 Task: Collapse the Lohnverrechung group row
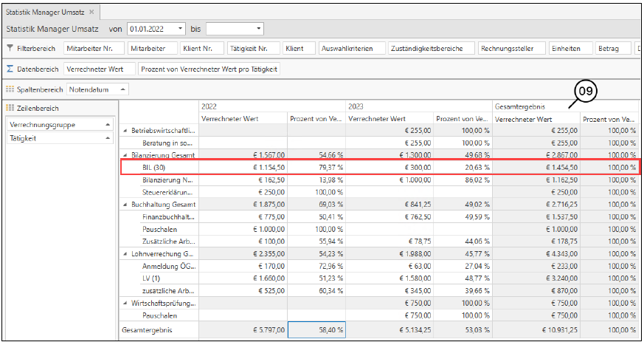tap(124, 254)
